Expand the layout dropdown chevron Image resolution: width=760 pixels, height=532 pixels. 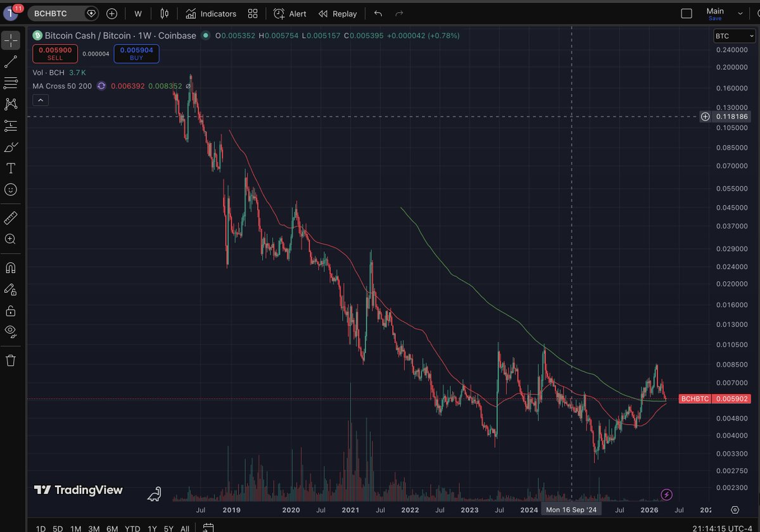740,13
